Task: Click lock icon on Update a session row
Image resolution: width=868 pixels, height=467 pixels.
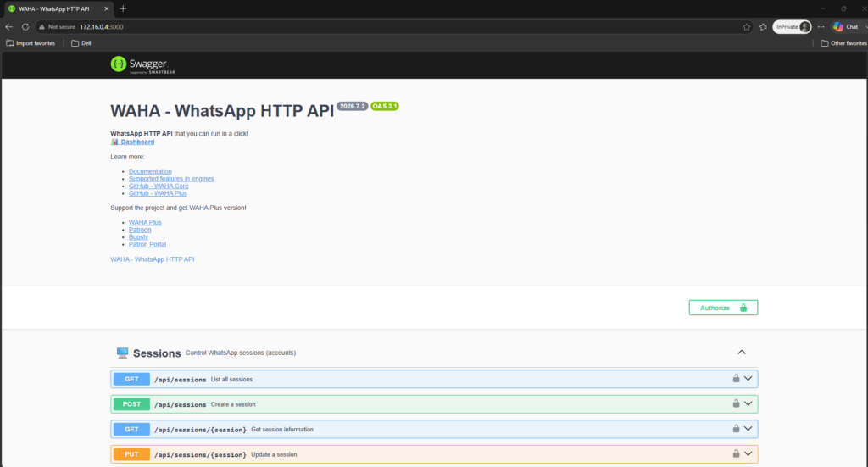Action: pyautogui.click(x=736, y=453)
